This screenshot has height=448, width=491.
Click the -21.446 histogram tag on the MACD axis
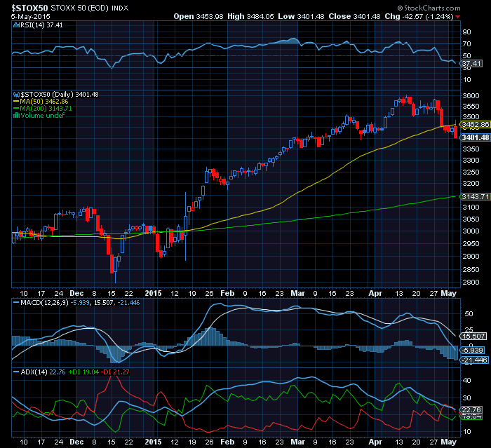point(474,360)
